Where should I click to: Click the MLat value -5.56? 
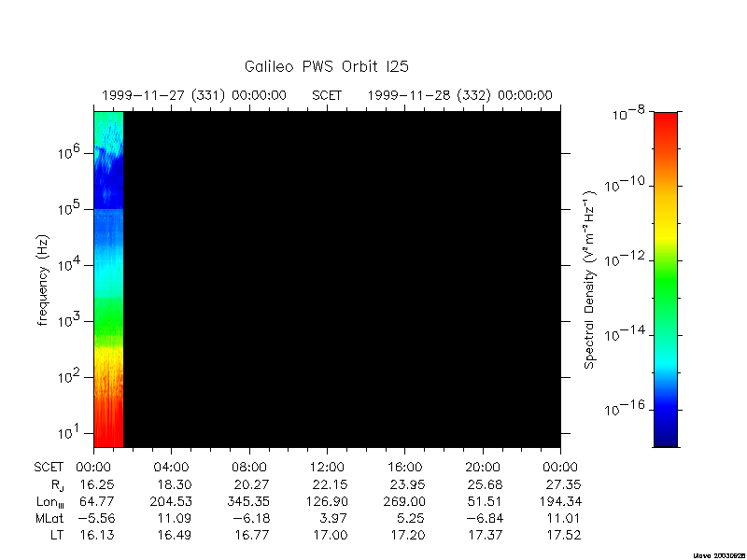(95, 518)
